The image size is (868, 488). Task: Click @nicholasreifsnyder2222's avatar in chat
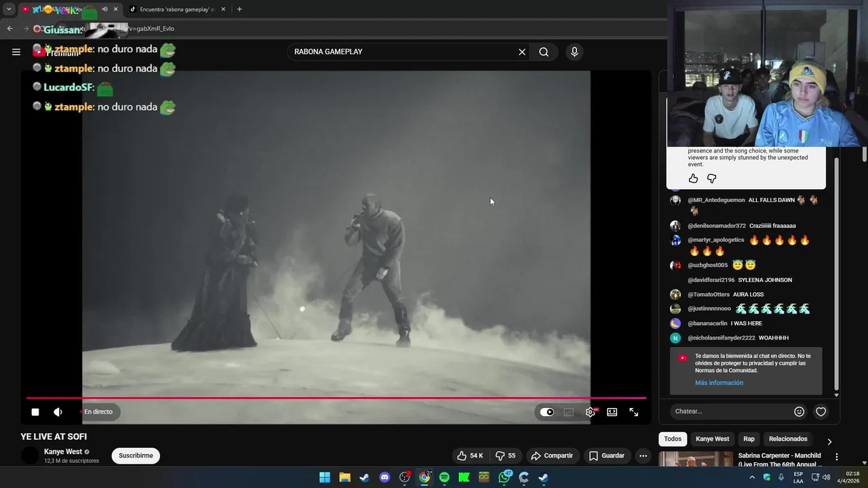(675, 338)
